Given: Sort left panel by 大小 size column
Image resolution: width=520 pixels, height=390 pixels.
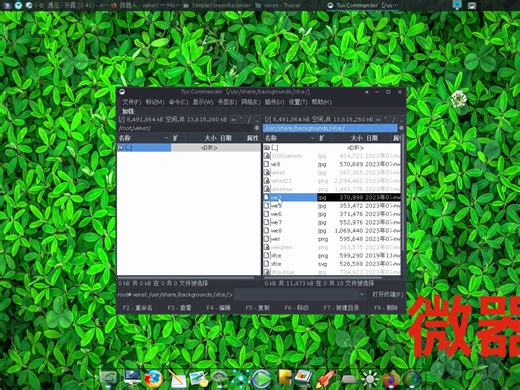Looking at the screenshot, I should [202, 138].
